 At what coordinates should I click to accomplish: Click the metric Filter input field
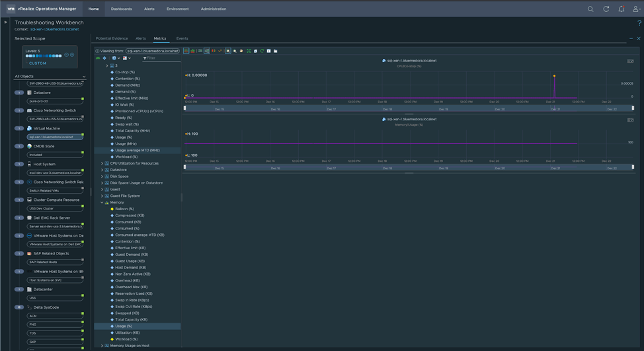click(161, 58)
